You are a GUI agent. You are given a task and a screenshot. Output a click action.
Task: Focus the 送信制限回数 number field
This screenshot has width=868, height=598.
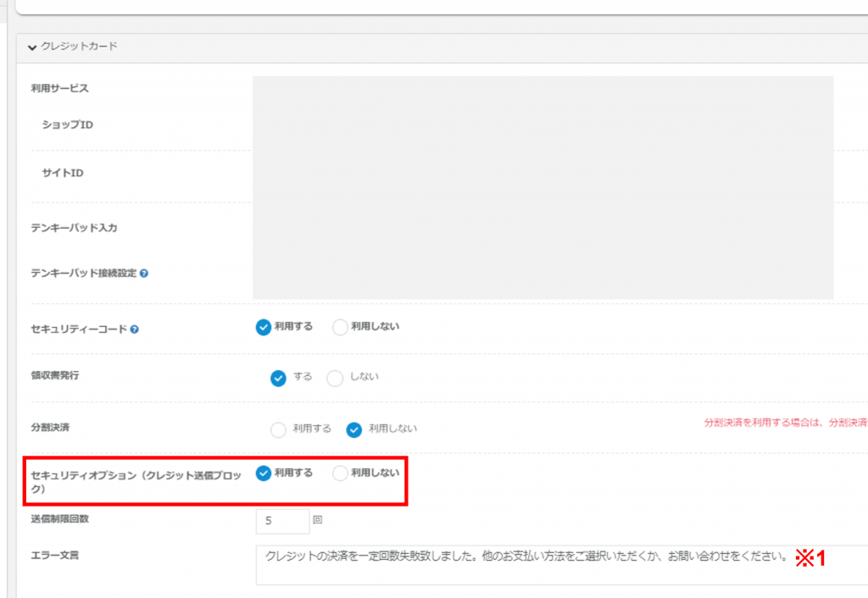coord(282,521)
